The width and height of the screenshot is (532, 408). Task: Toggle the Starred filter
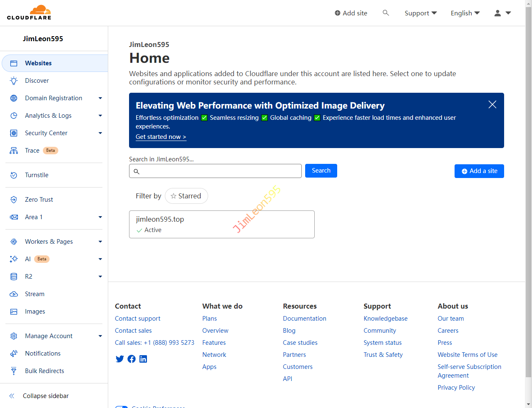pyautogui.click(x=186, y=196)
